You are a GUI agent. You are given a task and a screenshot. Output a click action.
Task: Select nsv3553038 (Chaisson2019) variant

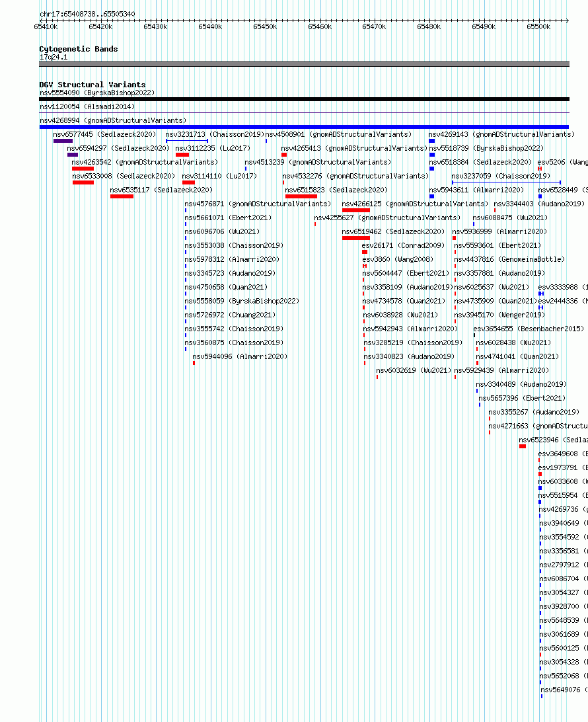pyautogui.click(x=234, y=245)
